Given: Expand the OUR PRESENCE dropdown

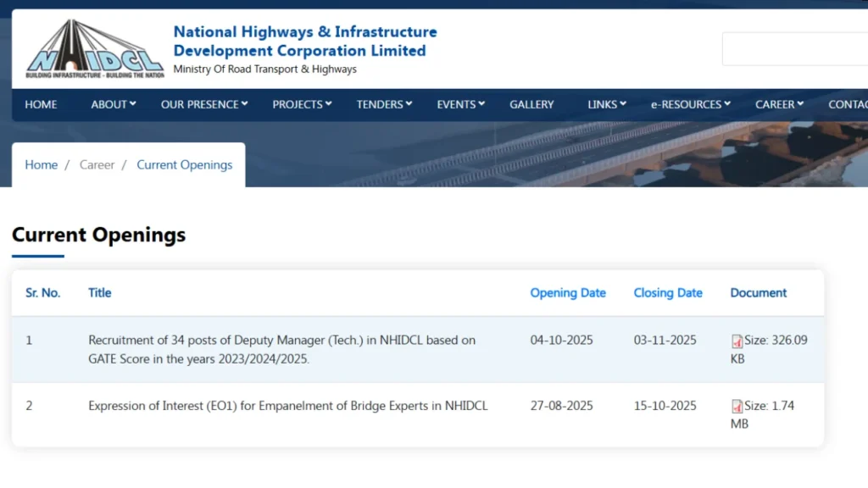Looking at the screenshot, I should pyautogui.click(x=204, y=104).
